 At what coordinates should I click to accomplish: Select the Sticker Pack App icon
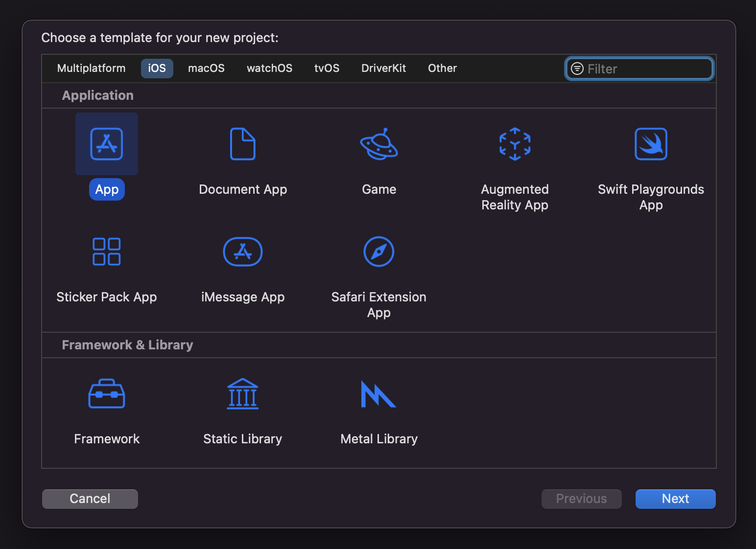[107, 252]
